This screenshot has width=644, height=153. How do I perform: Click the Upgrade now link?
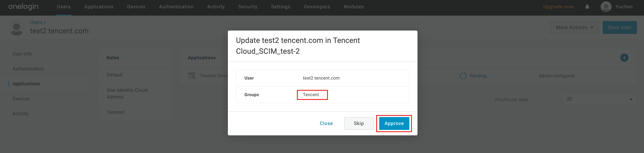click(x=558, y=7)
